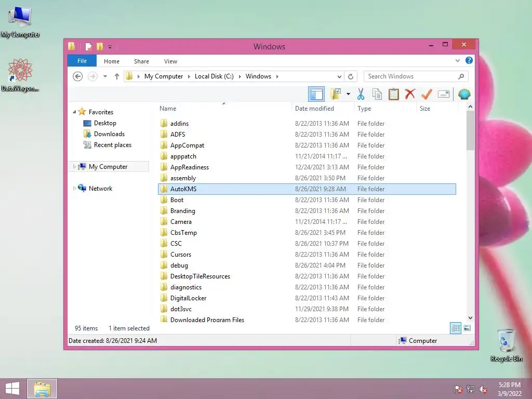Click the New Folder icon in the Quick Access Toolbar
Screen dimensions: 532x399
pyautogui.click(x=100, y=46)
